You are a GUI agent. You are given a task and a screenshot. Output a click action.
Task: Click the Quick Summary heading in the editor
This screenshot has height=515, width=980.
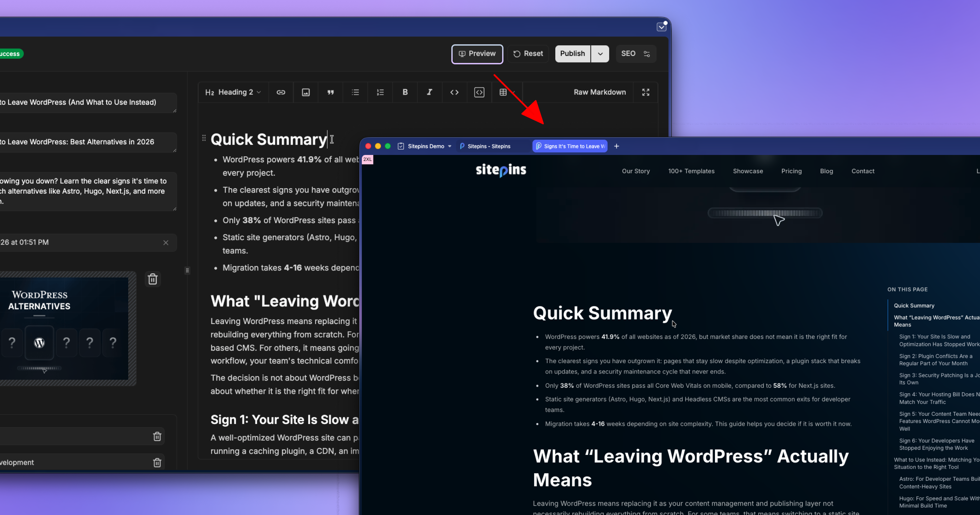coord(268,139)
